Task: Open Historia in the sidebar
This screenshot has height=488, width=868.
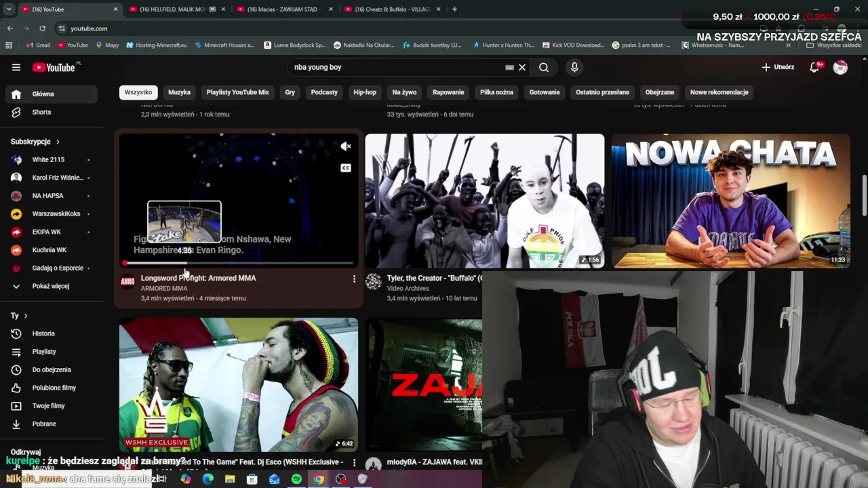Action: click(x=52, y=333)
